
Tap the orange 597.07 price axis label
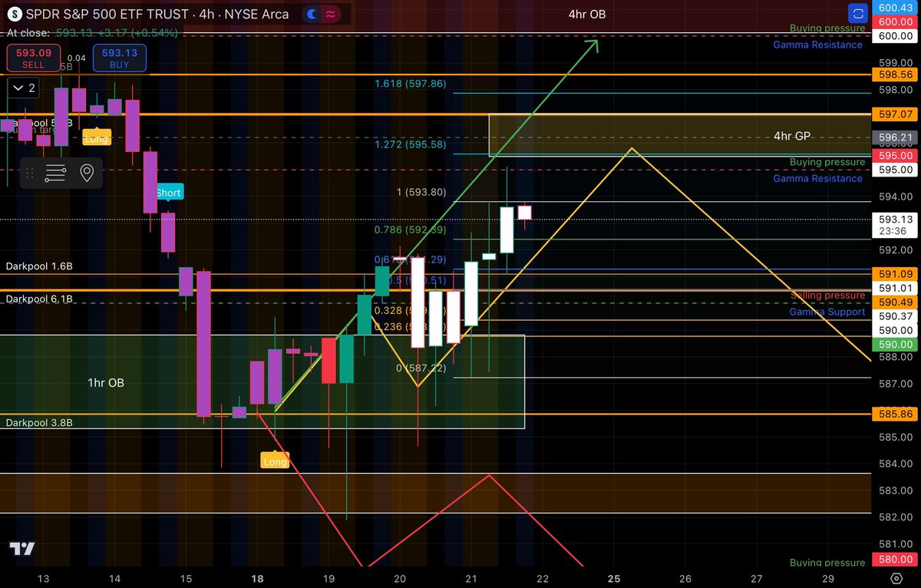(x=895, y=114)
